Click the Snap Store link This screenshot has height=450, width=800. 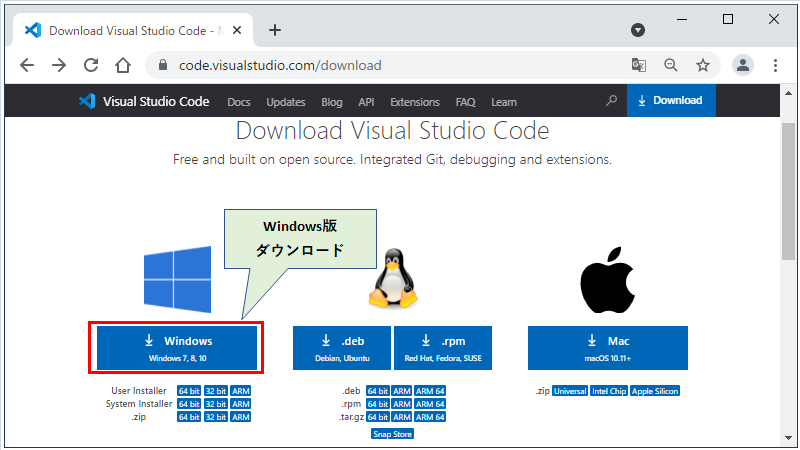point(392,434)
